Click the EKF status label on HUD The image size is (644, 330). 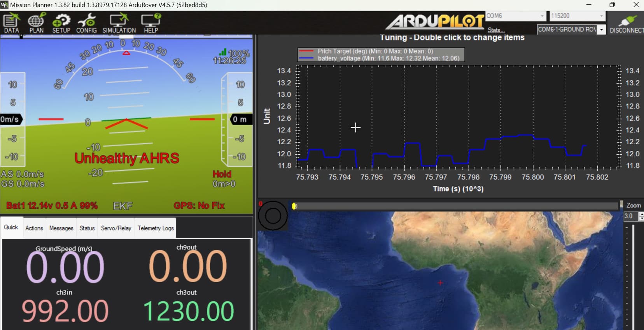(x=123, y=206)
